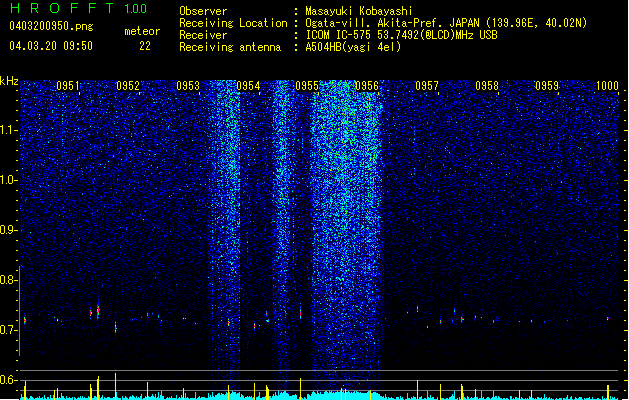Image resolution: width=629 pixels, height=400 pixels.
Task: Click the 1.0 kHz axis label
Action: 8,180
